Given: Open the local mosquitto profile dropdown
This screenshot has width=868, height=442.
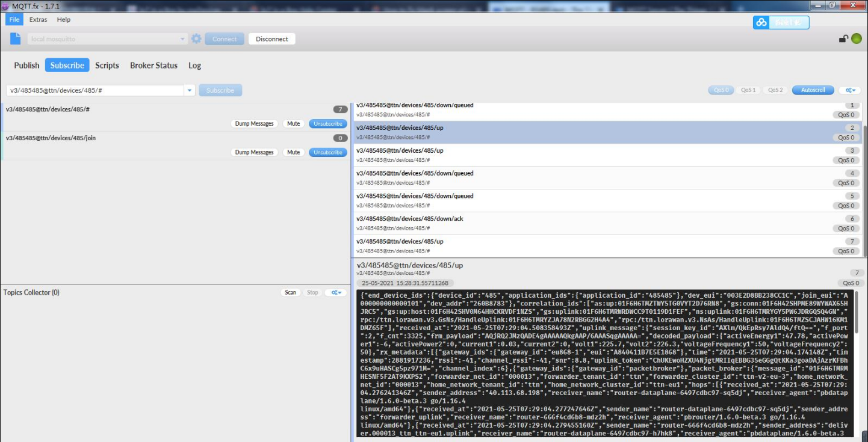Looking at the screenshot, I should tap(107, 39).
